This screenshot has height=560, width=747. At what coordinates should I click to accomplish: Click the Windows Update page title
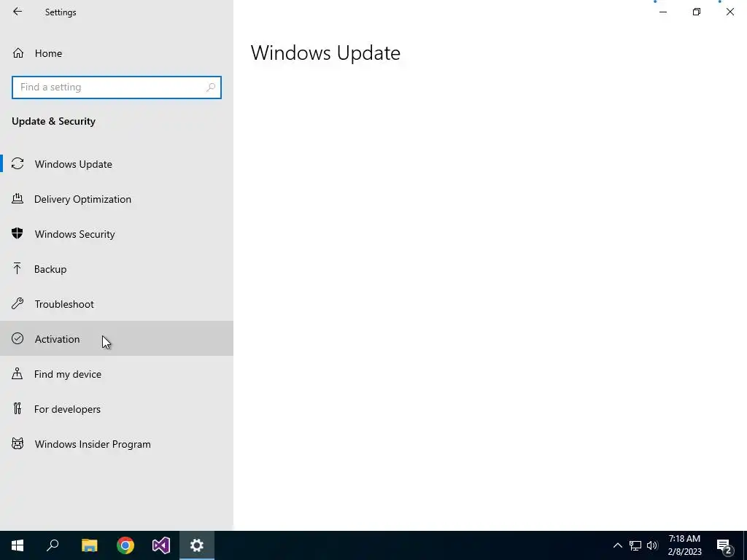click(325, 52)
